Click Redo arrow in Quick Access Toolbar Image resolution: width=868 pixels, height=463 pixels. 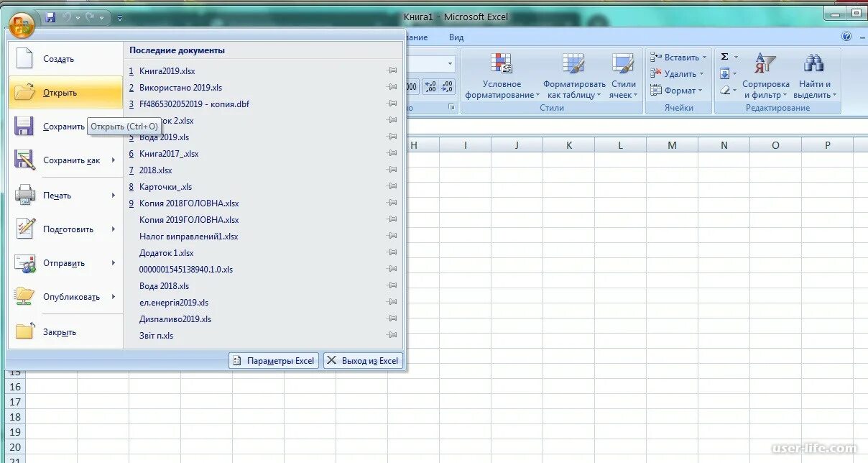point(90,17)
